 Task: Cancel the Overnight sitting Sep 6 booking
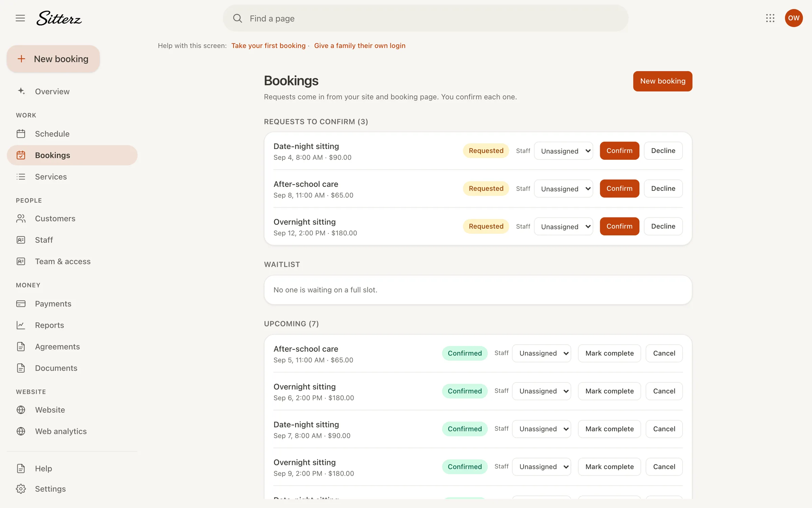point(664,391)
